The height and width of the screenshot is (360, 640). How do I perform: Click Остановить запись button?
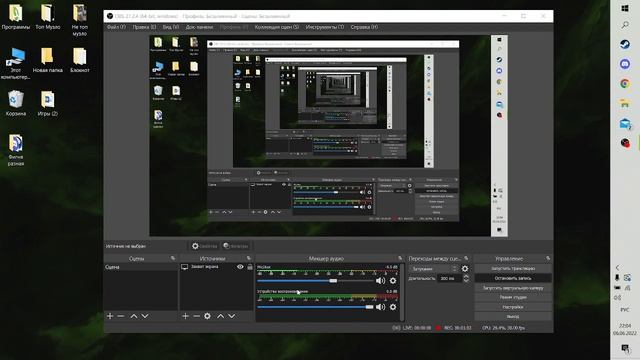pyautogui.click(x=513, y=278)
